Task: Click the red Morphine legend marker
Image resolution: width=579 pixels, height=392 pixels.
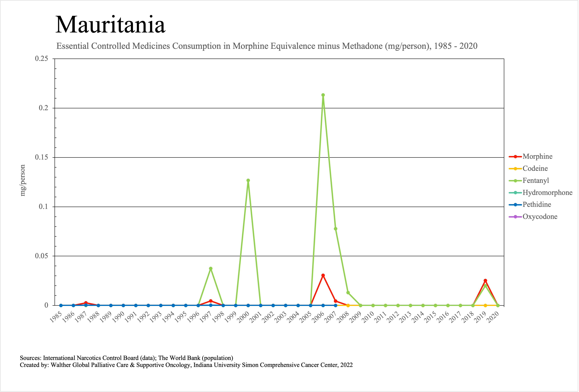Action: click(515, 157)
